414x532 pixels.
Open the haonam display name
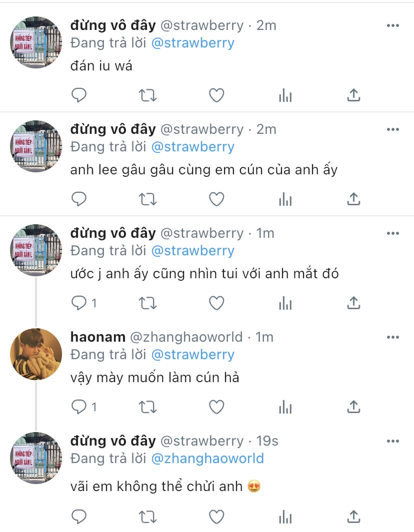tap(98, 337)
